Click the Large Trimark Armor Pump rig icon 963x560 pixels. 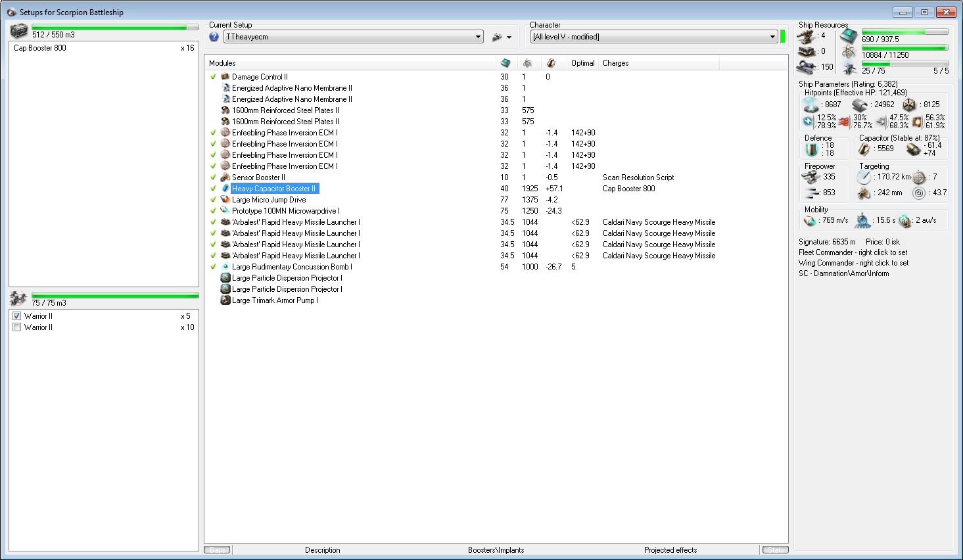[225, 300]
